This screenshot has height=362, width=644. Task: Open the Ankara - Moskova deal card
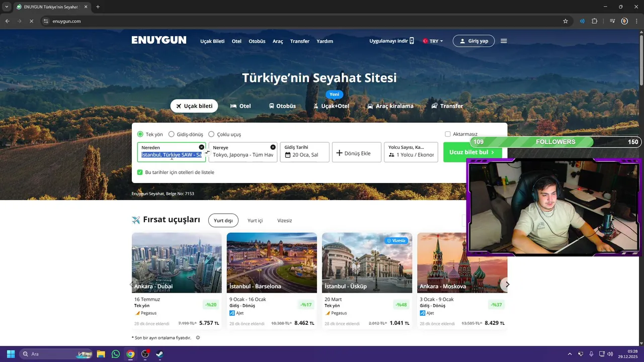pos(462,281)
